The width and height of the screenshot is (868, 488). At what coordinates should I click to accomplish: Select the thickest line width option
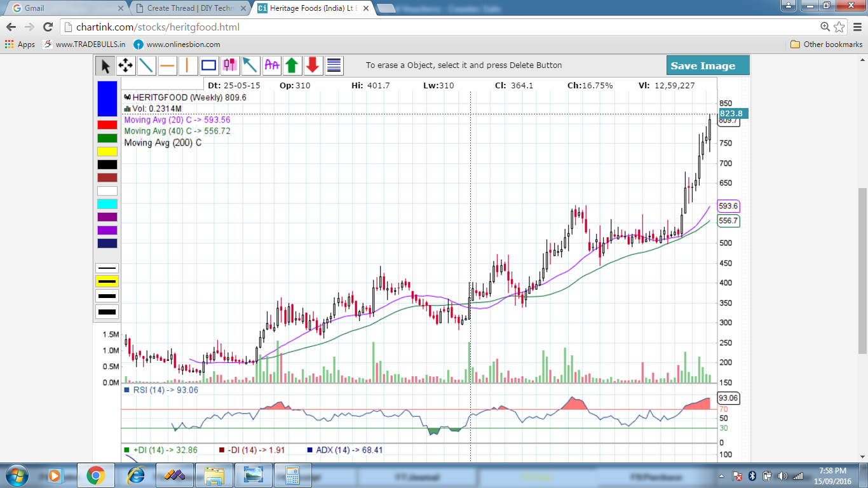coord(107,311)
